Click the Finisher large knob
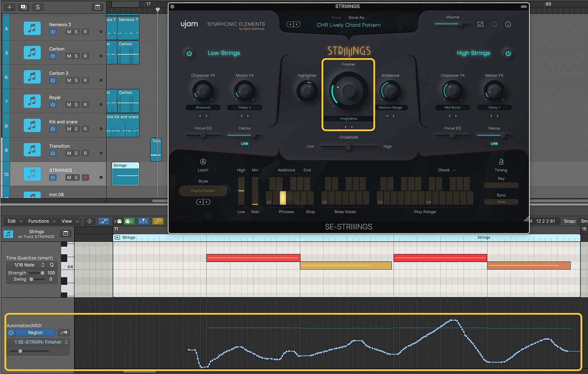 [348, 91]
